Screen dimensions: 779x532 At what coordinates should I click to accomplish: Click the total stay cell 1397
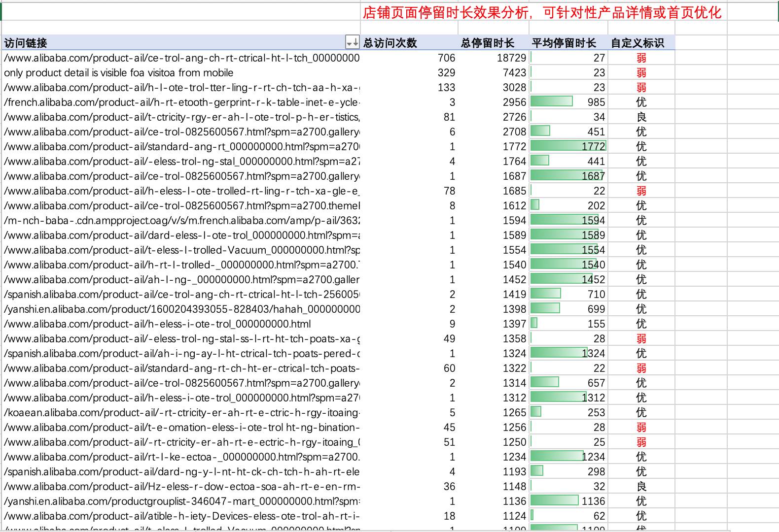tap(494, 324)
